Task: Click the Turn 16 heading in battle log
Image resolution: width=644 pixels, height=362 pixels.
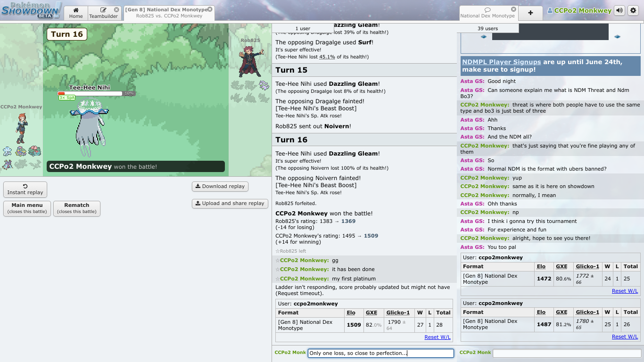Action: (x=291, y=140)
